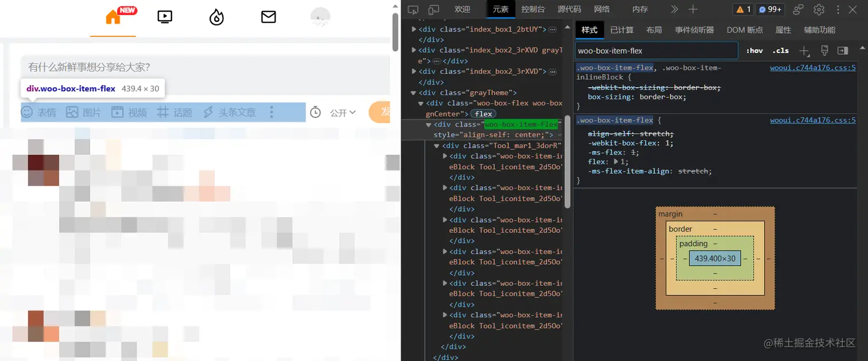The height and width of the screenshot is (361, 868).
Task: Open DevTools settings gear
Action: (819, 9)
